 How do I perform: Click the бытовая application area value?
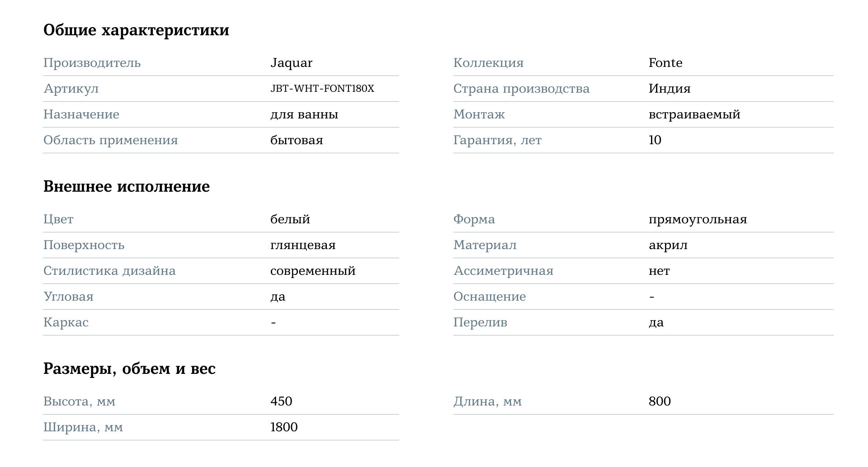pyautogui.click(x=297, y=140)
